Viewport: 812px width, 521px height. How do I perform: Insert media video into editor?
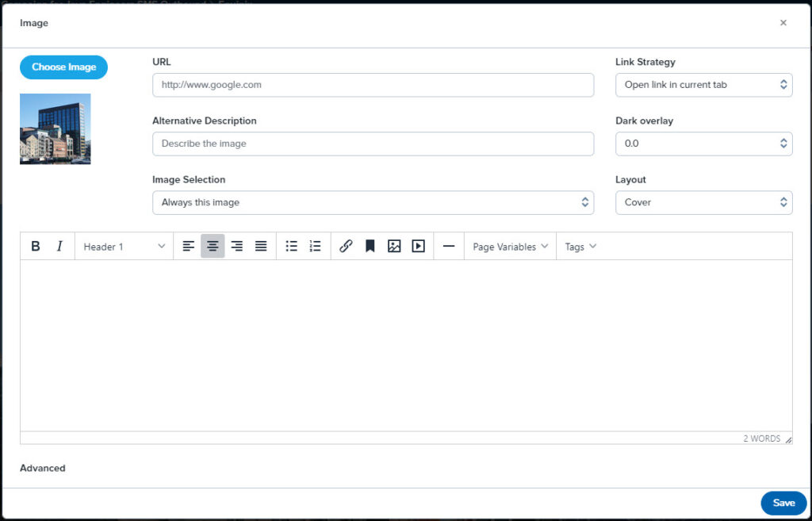[x=418, y=247]
